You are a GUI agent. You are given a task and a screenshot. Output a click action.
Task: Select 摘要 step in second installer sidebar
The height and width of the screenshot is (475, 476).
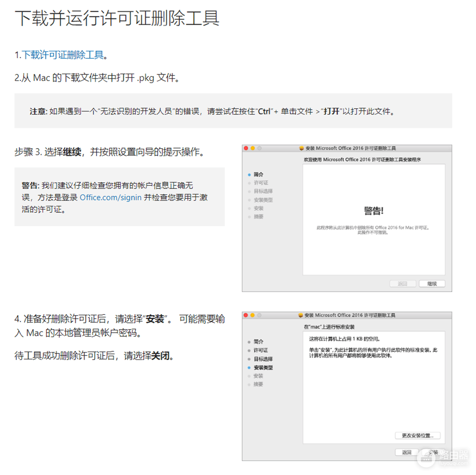[x=258, y=384]
